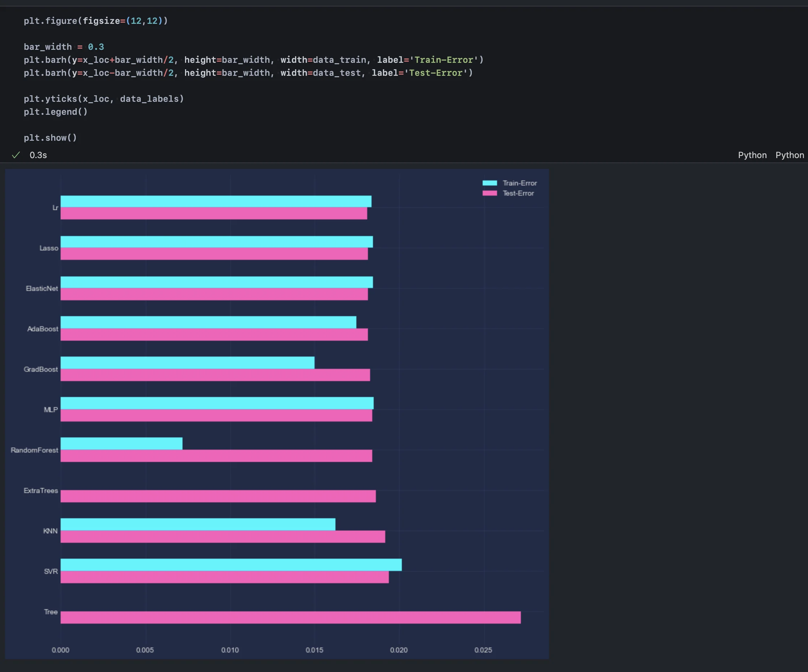Place cursor on plt.legend() code line
This screenshot has width=808, height=672.
[56, 112]
